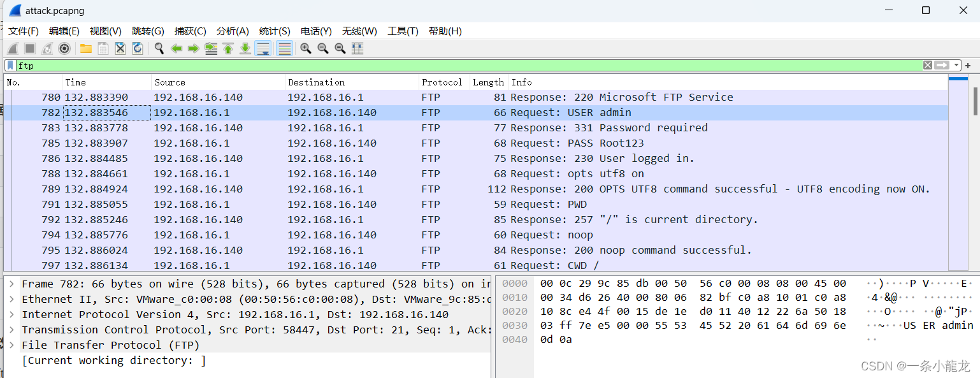980x378 pixels.
Task: Sort by the Source column header
Action: coord(219,82)
